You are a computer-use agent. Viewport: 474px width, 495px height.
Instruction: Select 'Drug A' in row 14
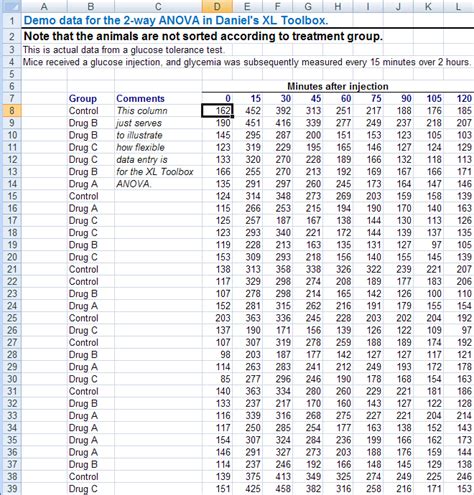pyautogui.click(x=83, y=184)
